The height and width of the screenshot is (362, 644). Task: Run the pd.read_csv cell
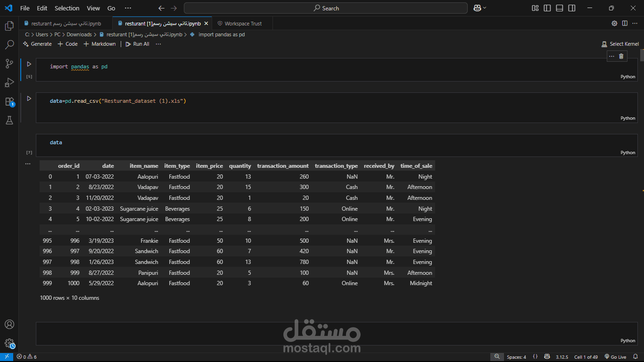coord(29,99)
